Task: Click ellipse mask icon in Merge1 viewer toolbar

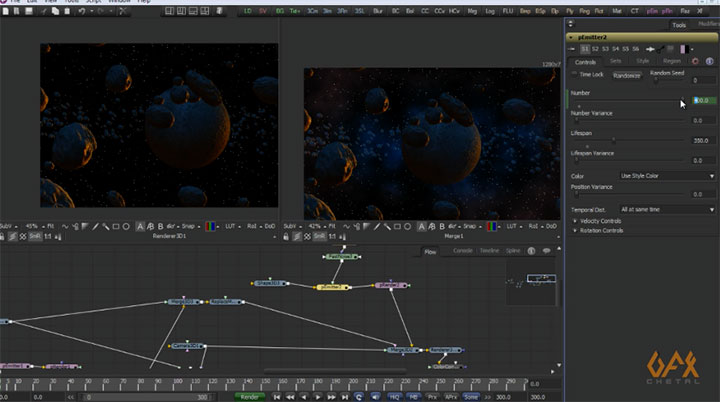Action: [x=407, y=226]
